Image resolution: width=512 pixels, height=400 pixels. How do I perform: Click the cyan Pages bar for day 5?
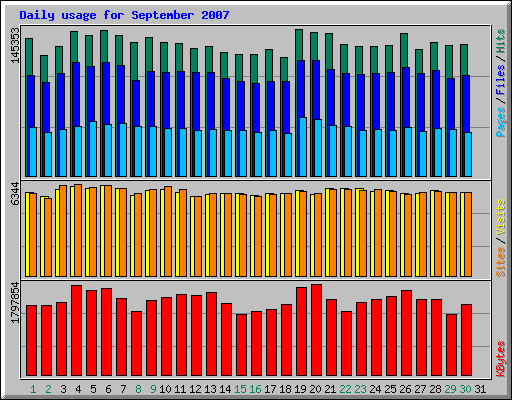point(93,149)
